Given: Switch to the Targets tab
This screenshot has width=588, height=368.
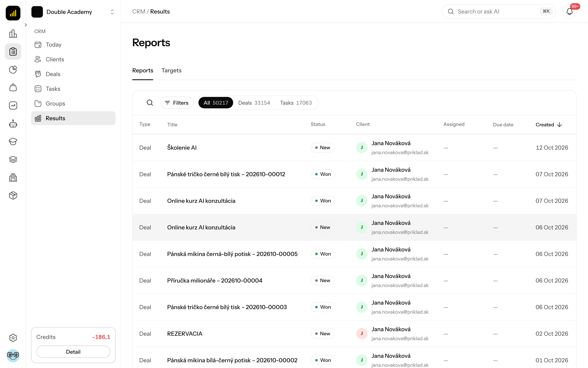Looking at the screenshot, I should (171, 70).
